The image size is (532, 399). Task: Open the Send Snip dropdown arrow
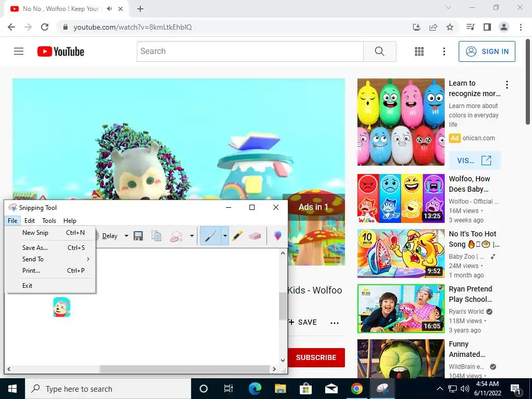click(192, 236)
